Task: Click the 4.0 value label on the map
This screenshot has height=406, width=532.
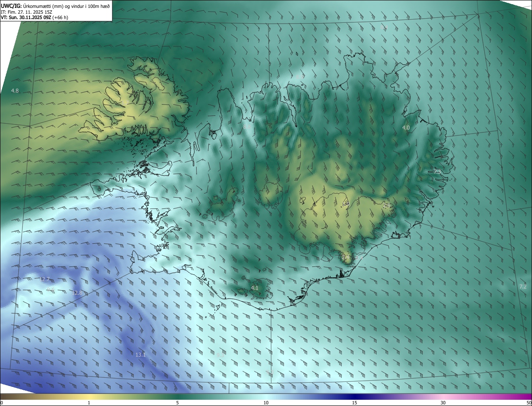Action: click(406, 128)
